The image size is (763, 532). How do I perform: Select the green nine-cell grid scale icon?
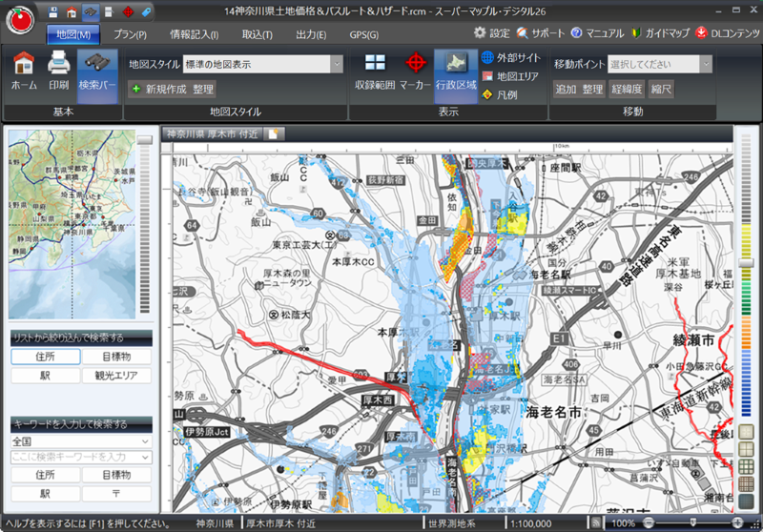coord(746,466)
